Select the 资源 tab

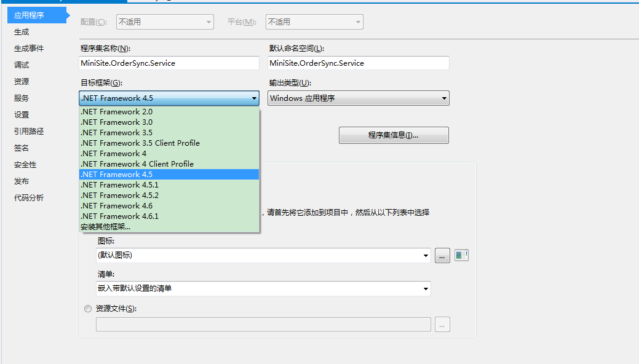click(x=22, y=82)
